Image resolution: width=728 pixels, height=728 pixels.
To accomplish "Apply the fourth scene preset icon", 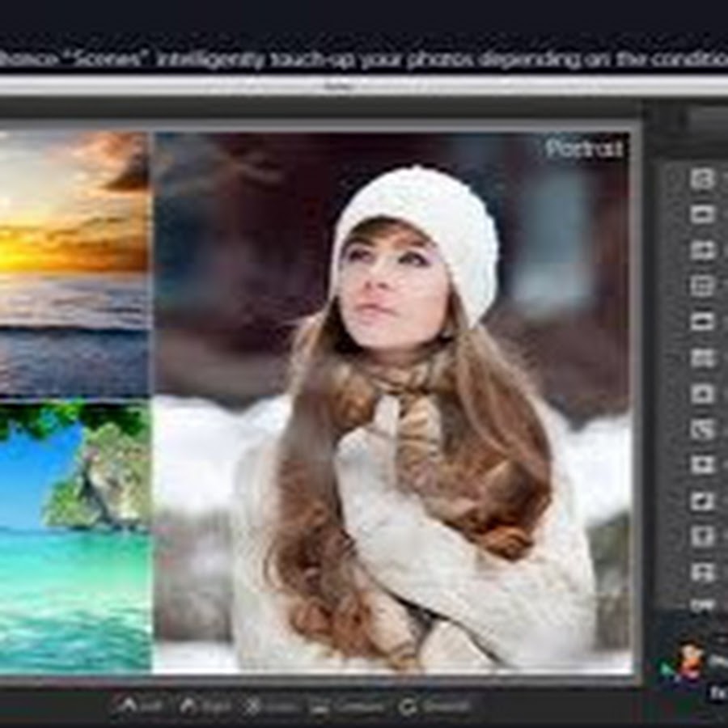I will tap(702, 286).
